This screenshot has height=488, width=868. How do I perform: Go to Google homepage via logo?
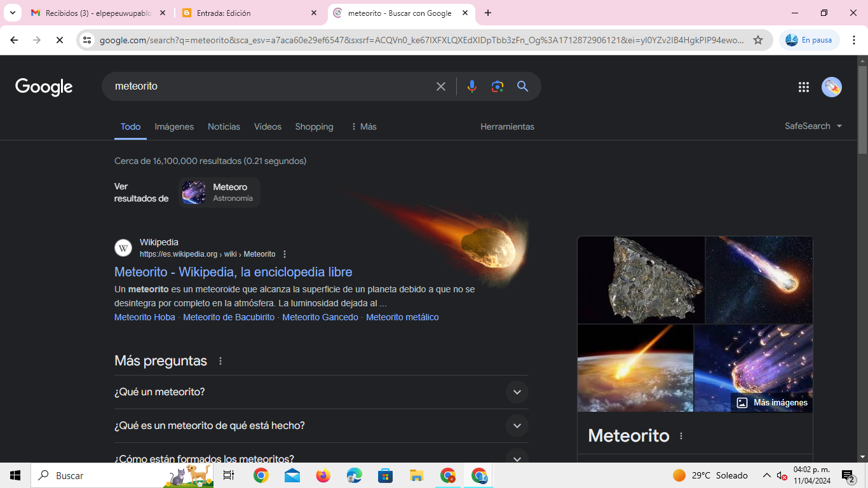click(x=44, y=87)
